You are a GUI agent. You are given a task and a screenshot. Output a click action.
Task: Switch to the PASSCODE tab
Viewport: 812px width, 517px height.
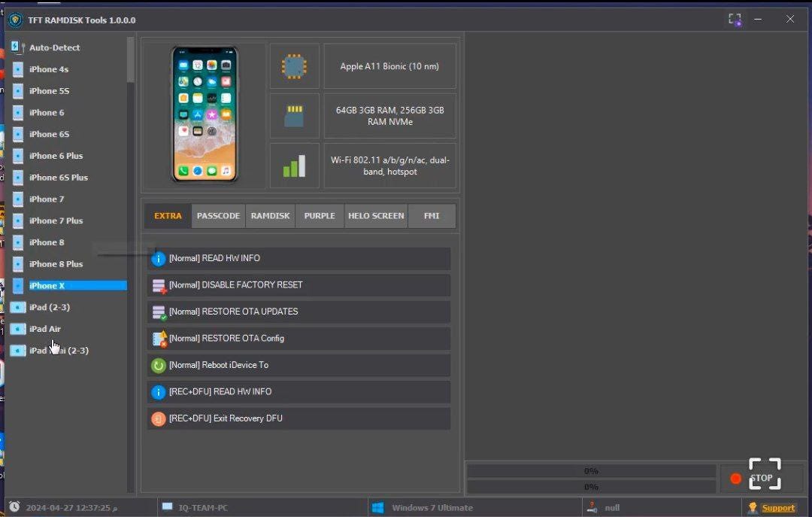click(218, 216)
